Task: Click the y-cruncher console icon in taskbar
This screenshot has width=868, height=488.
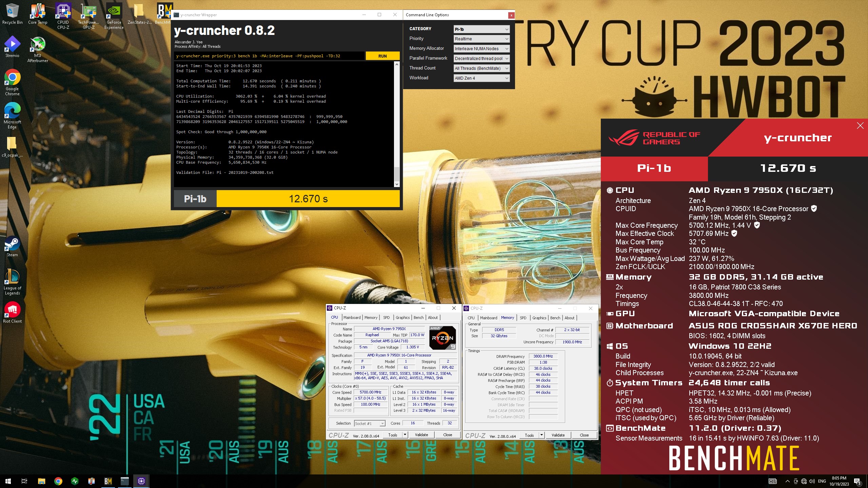Action: [x=125, y=481]
